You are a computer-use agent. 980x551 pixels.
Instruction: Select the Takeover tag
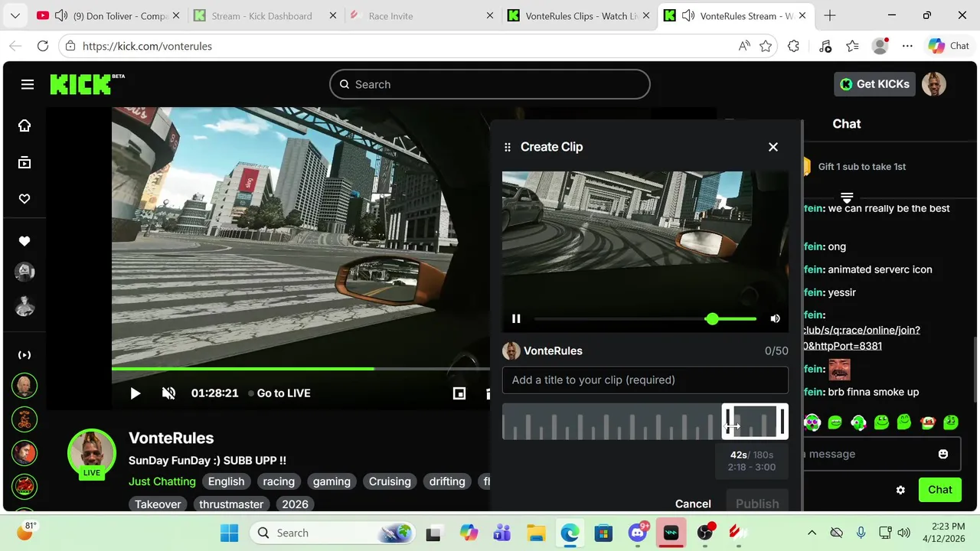click(158, 504)
